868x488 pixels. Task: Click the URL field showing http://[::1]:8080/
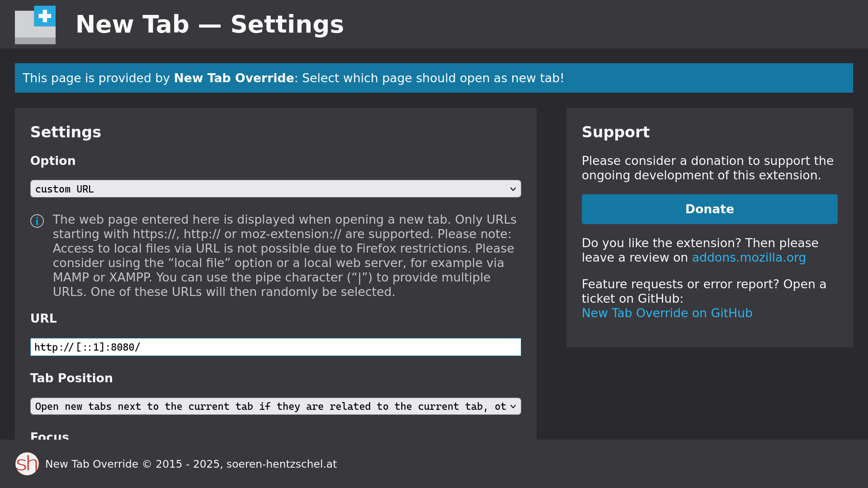tap(276, 347)
